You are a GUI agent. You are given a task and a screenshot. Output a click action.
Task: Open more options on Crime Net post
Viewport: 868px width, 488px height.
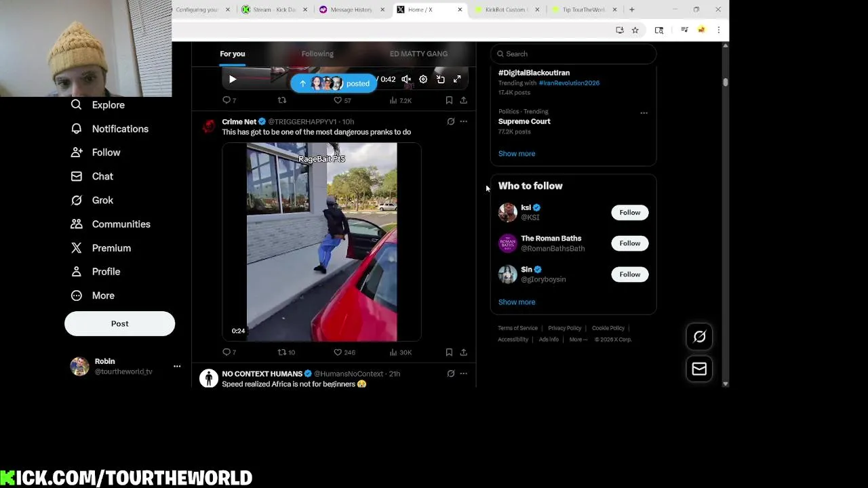(x=464, y=121)
